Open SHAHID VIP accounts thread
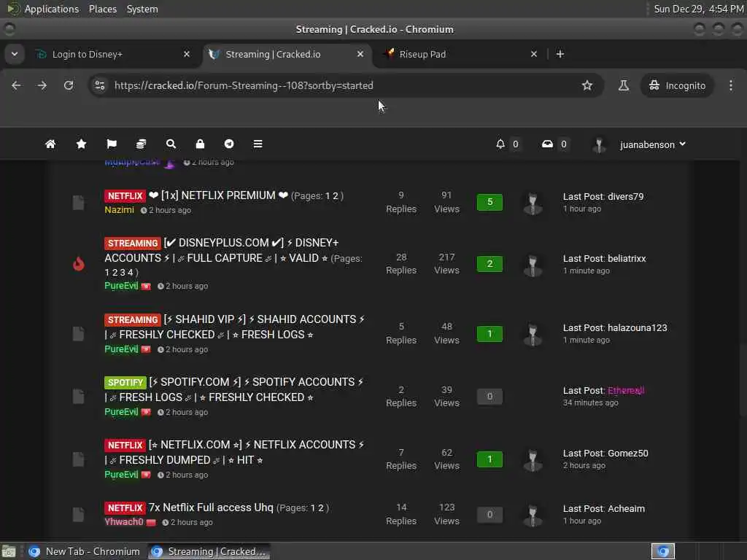Screen dimensions: 747x560 coord(236,327)
